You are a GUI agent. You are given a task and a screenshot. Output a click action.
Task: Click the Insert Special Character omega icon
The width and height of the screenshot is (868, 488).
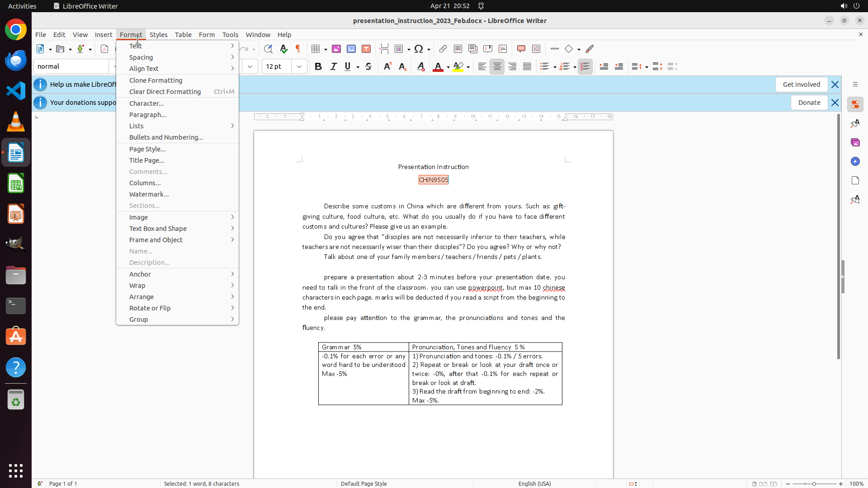click(419, 49)
